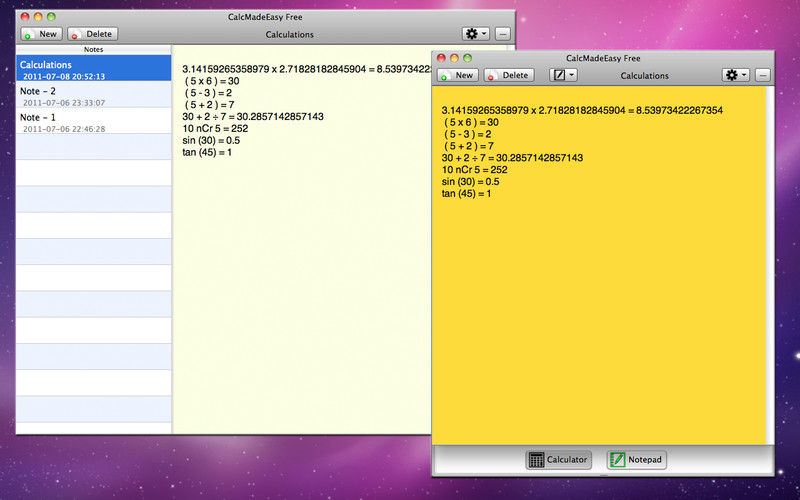Minimize back window with yellow button
The height and width of the screenshot is (500, 800).
38,17
